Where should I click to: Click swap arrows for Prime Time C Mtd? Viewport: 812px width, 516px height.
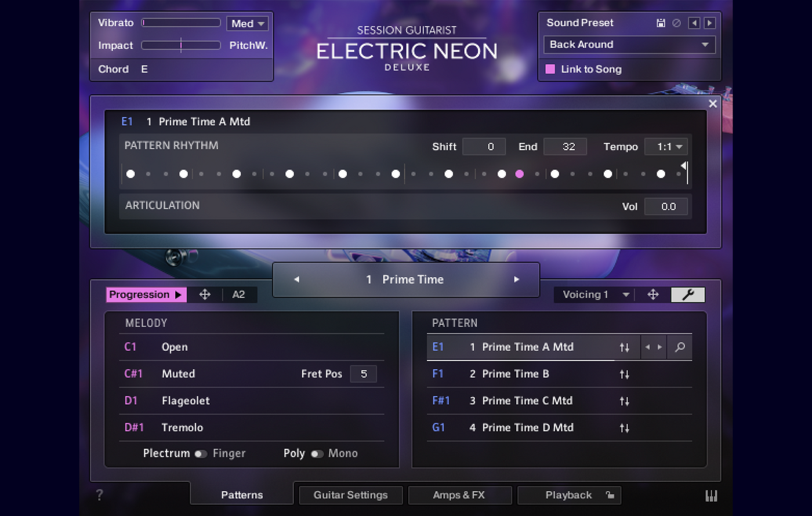pos(624,401)
